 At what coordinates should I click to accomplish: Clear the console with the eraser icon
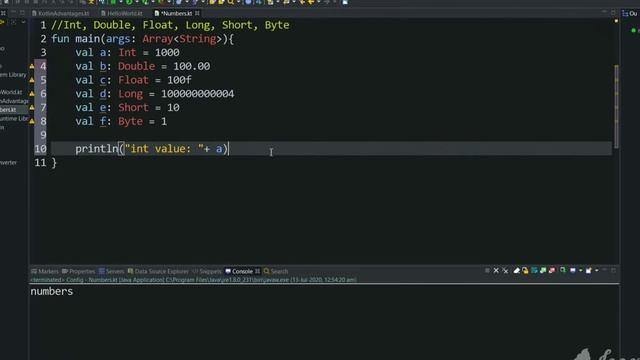click(x=516, y=270)
